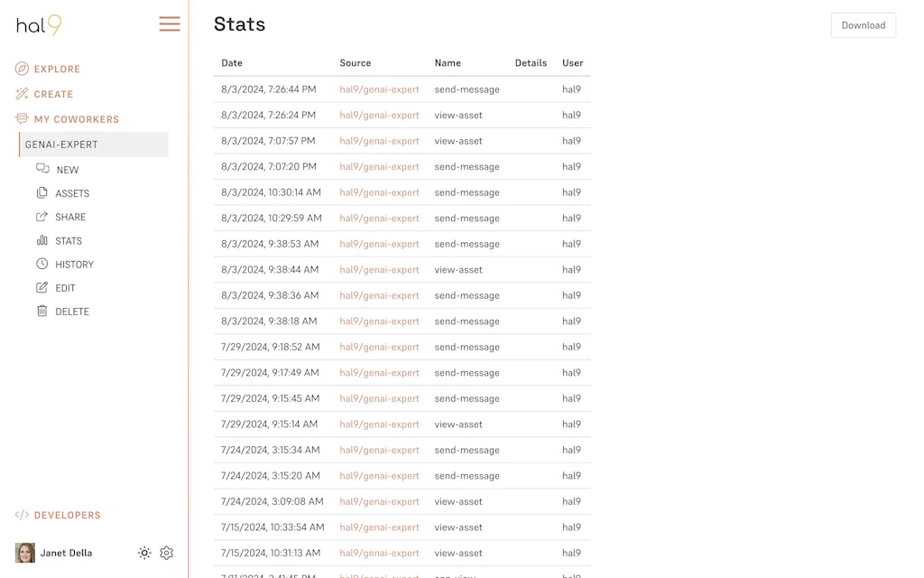Start a New chat in sidebar
The image size is (924, 578).
[42, 169]
